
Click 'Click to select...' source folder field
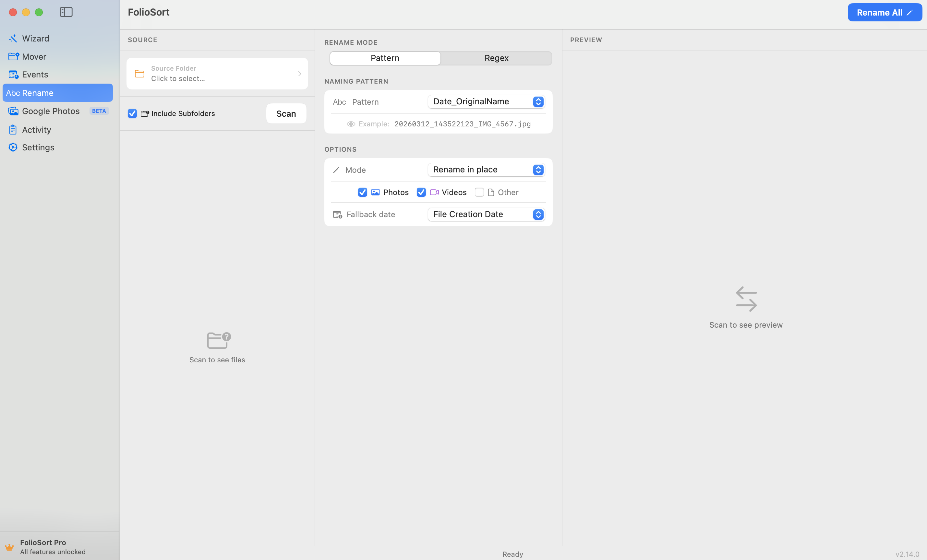pyautogui.click(x=217, y=74)
